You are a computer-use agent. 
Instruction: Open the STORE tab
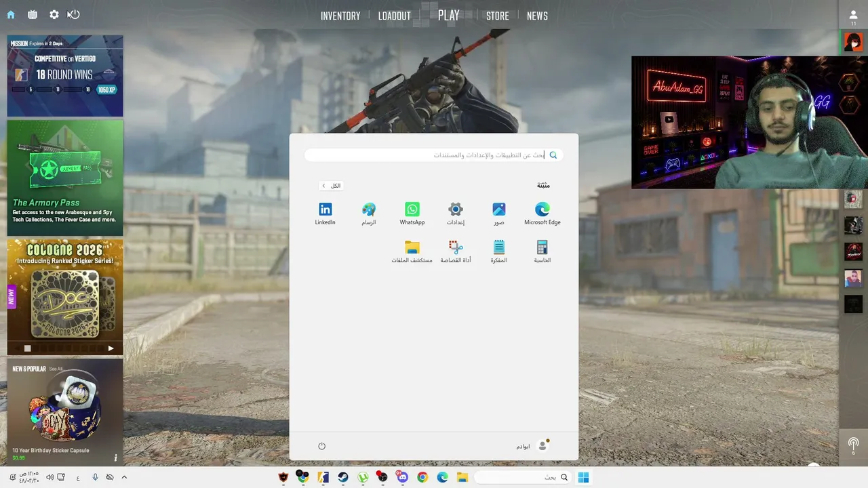(x=498, y=16)
